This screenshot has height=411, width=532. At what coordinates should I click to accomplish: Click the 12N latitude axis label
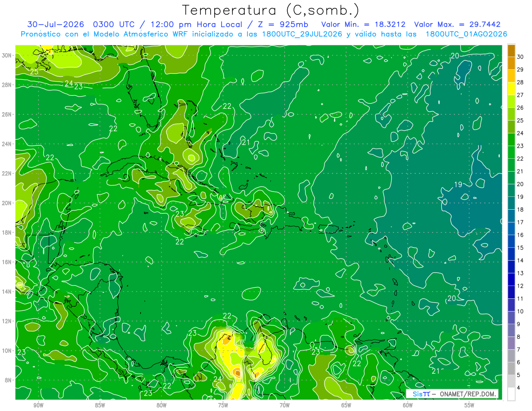click(6, 321)
